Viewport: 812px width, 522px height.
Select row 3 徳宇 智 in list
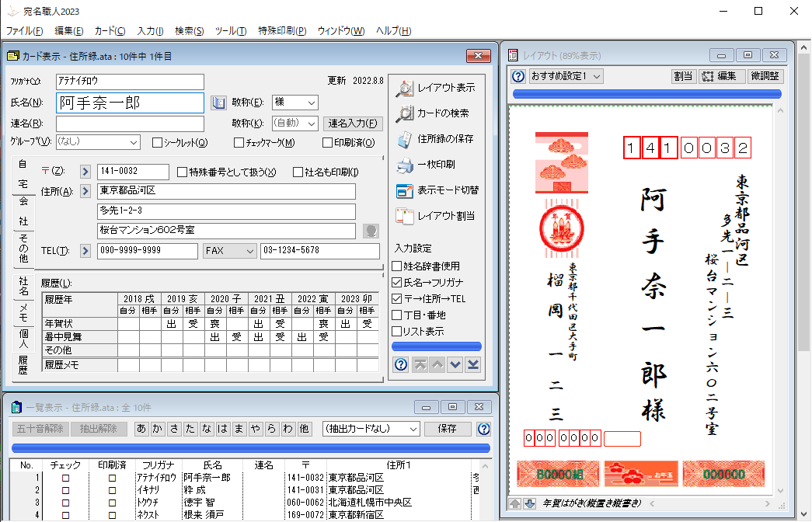243,503
